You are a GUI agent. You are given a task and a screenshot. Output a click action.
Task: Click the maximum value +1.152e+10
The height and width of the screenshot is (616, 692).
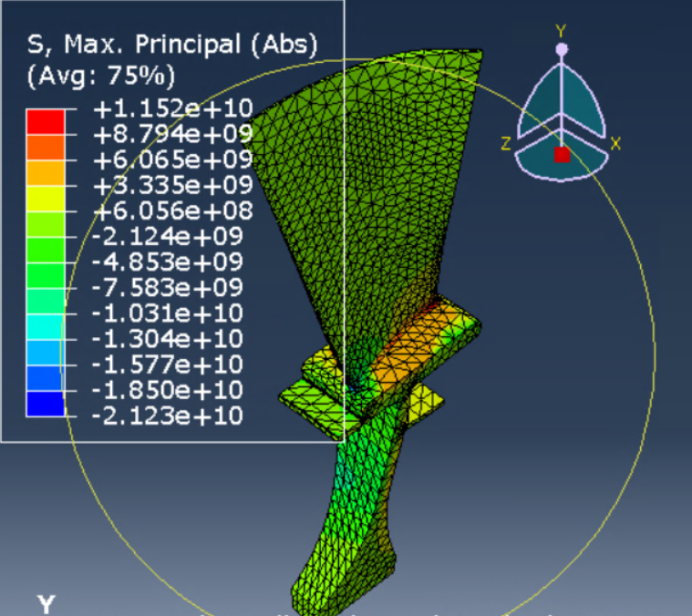[x=173, y=108]
